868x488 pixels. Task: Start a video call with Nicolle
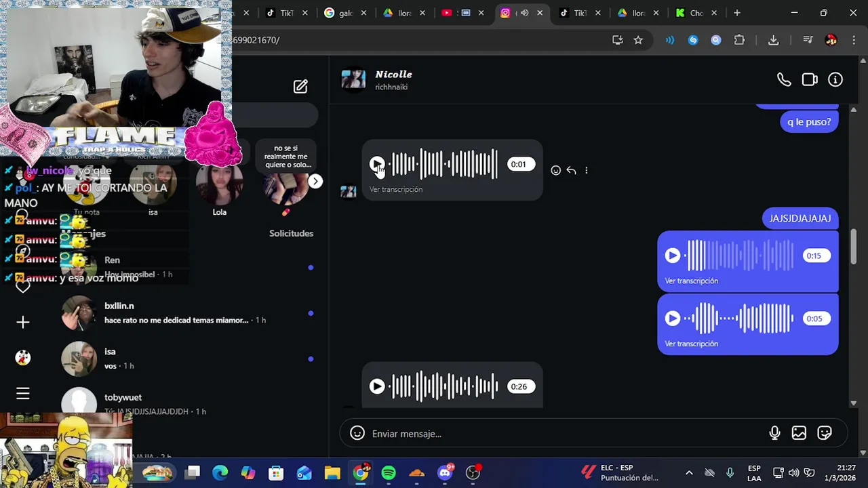tap(810, 80)
